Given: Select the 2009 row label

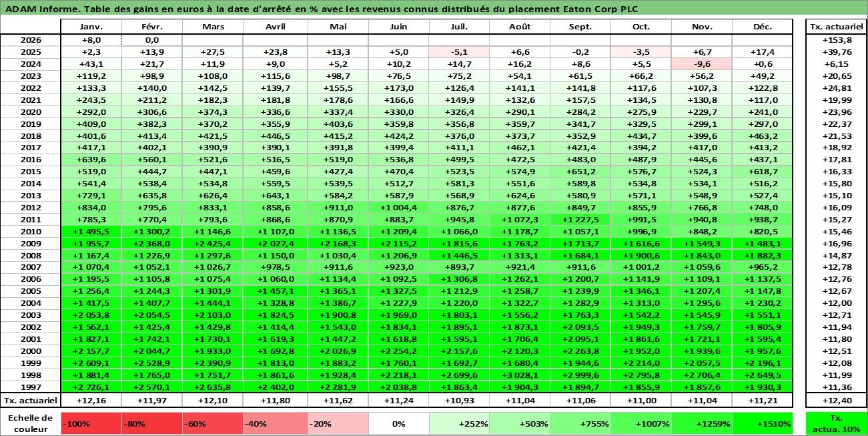Looking at the screenshot, I should 30,244.
